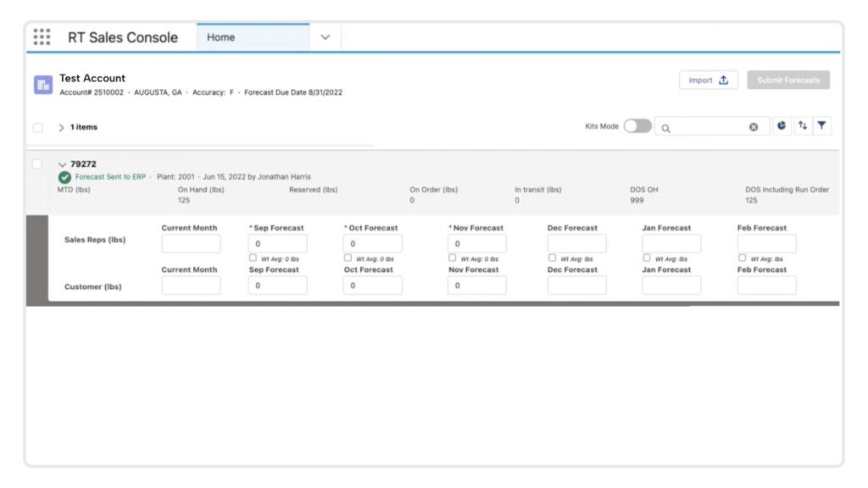This screenshot has height=488, width=868.
Task: Check the select-all checkbox beside 1 items
Action: [37, 128]
